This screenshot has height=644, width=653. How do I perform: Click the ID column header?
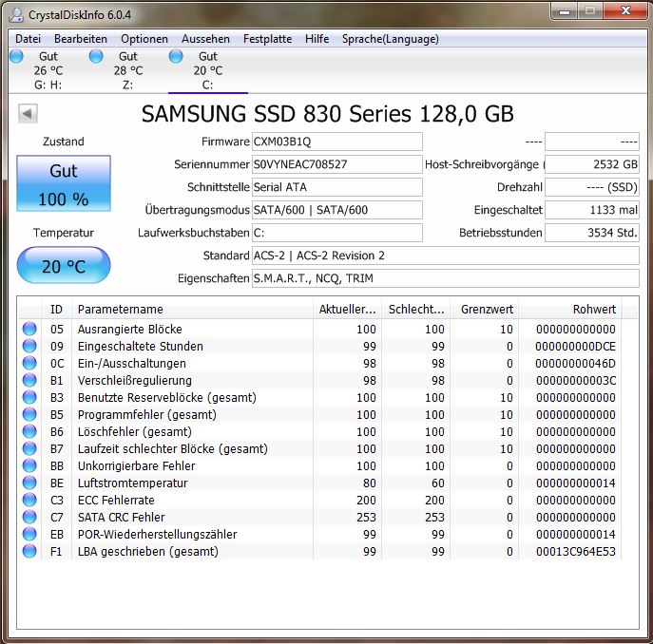(57, 310)
